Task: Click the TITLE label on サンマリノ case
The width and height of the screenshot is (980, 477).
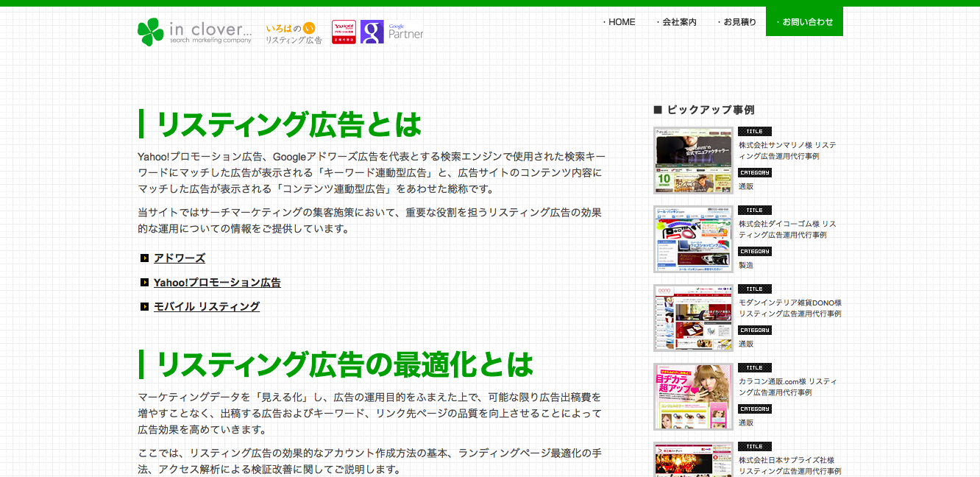Action: pyautogui.click(x=755, y=131)
